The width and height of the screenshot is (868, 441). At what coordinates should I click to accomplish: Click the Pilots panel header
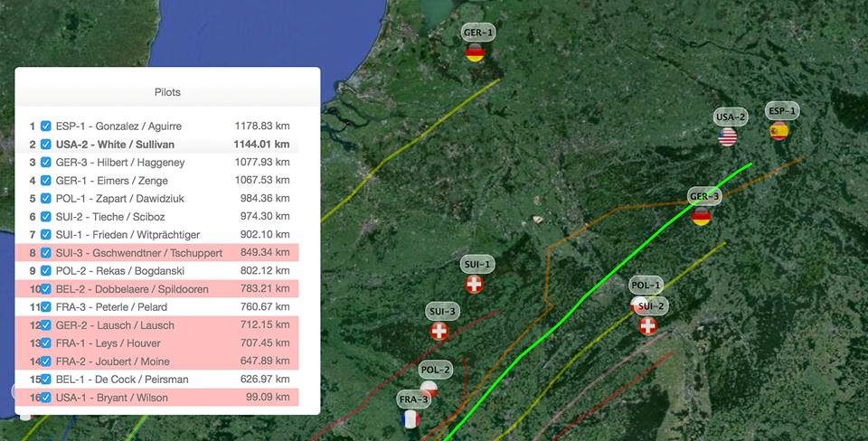[167, 92]
